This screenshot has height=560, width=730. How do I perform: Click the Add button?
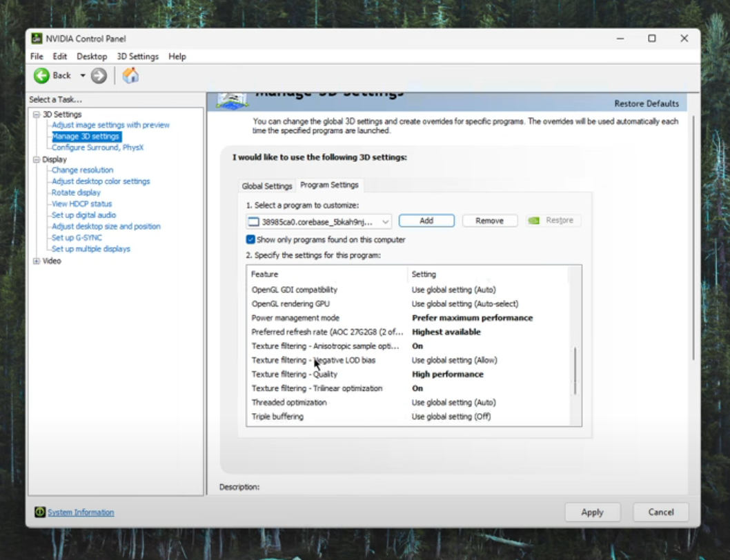click(426, 221)
